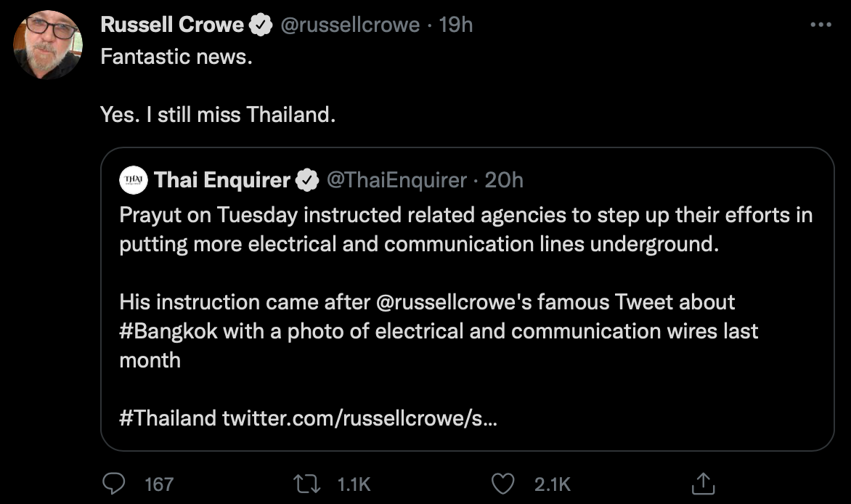The width and height of the screenshot is (851, 504).
Task: Open the three-dot more options menu
Action: pos(822,24)
